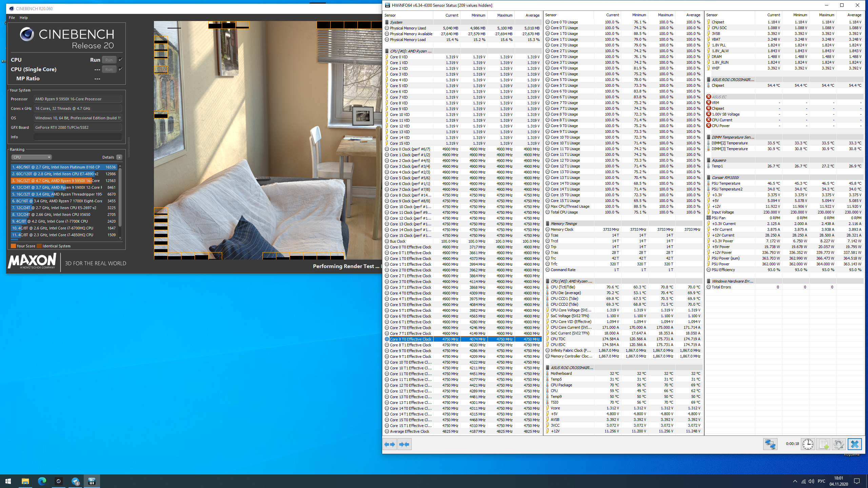Select the Core i7-7700K ranking entry

64,221
